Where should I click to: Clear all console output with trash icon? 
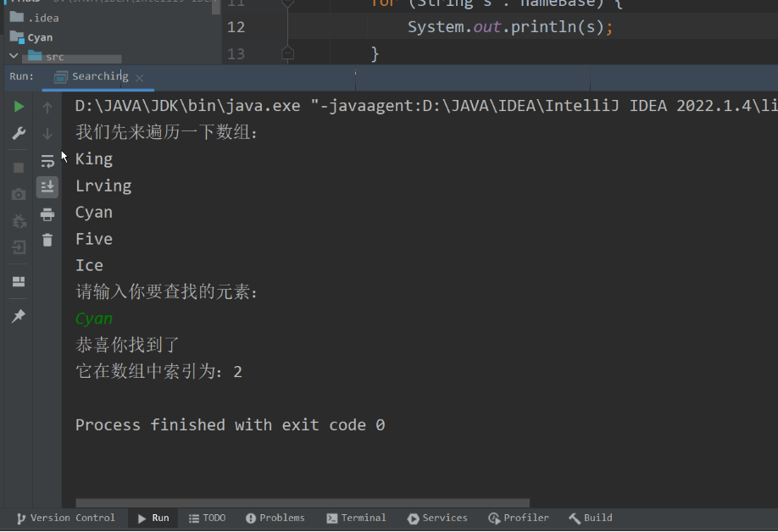pyautogui.click(x=47, y=240)
